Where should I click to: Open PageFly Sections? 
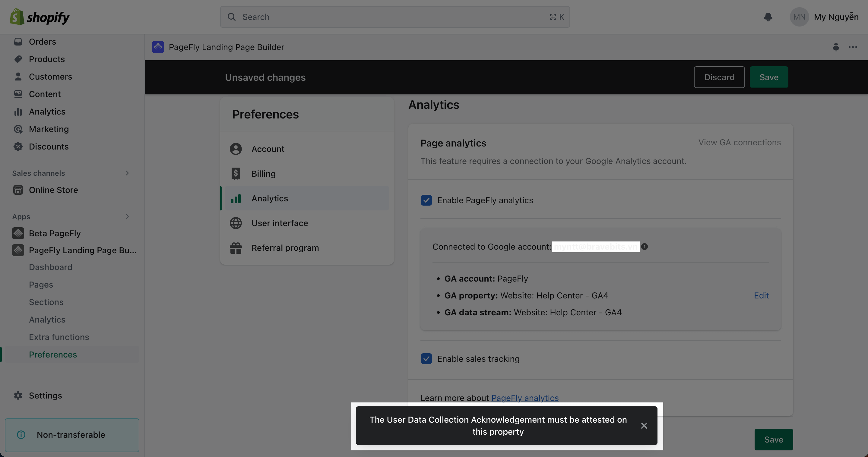46,302
